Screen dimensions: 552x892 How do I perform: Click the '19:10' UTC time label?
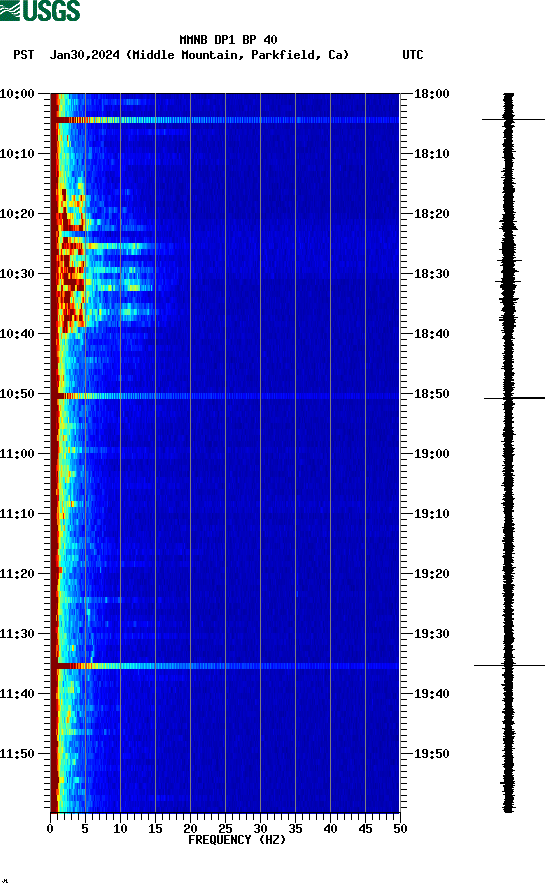pyautogui.click(x=432, y=514)
